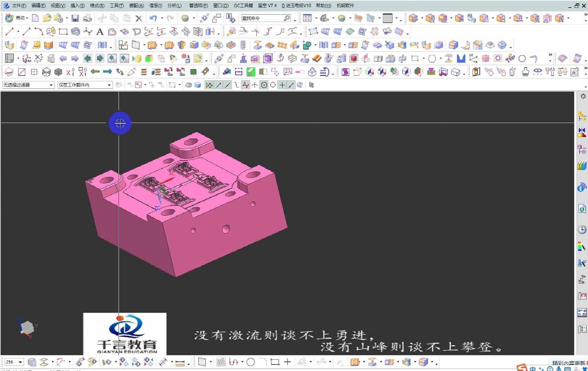The width and height of the screenshot is (588, 371).
Task: Toggle Arc Center snap
Action: click(x=264, y=85)
